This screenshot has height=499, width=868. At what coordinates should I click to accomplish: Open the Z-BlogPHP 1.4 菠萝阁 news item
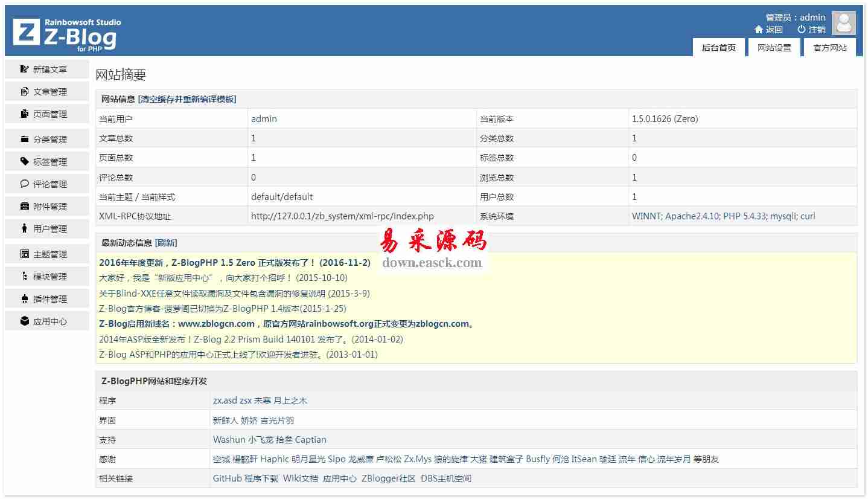[223, 309]
